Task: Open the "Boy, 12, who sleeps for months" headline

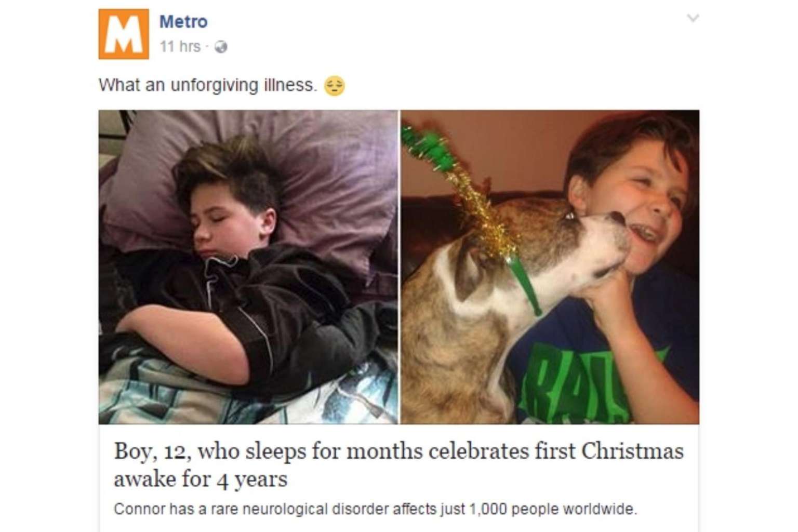Action: [398, 451]
